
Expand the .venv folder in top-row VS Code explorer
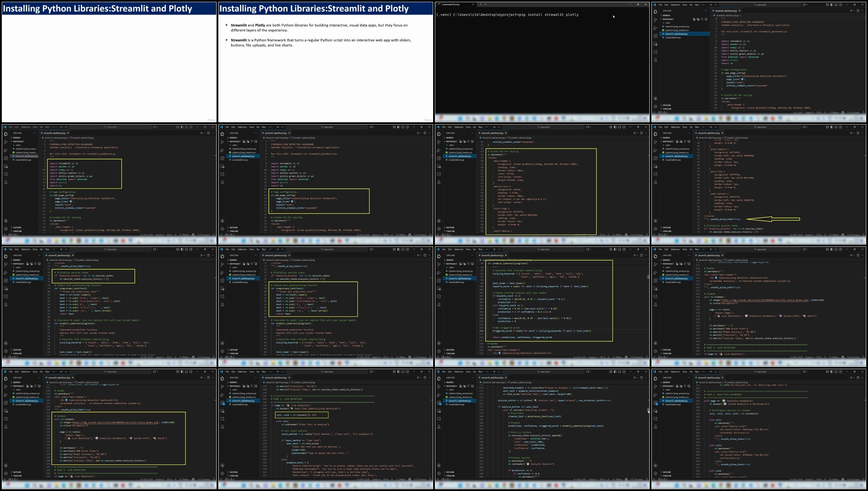coord(667,23)
